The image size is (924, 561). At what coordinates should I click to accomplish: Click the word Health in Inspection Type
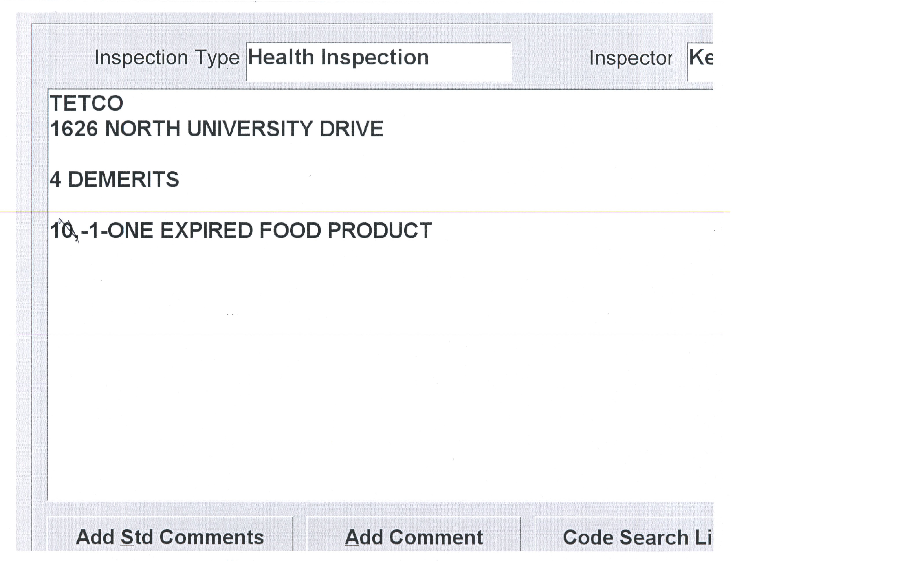pyautogui.click(x=281, y=57)
